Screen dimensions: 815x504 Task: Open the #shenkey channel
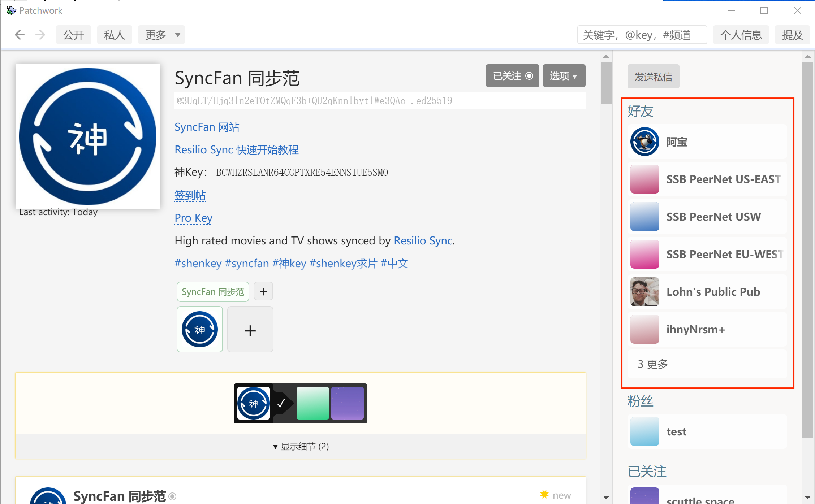click(x=198, y=264)
